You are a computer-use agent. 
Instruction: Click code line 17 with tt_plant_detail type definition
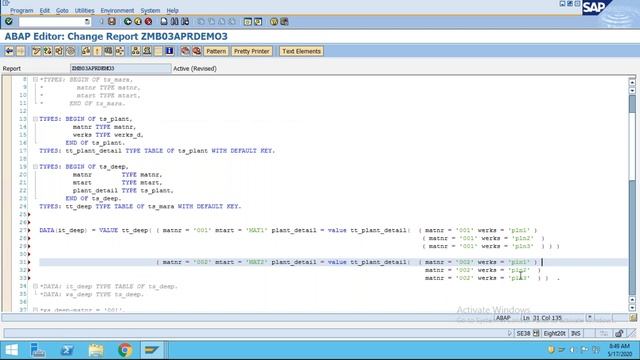coord(157,151)
